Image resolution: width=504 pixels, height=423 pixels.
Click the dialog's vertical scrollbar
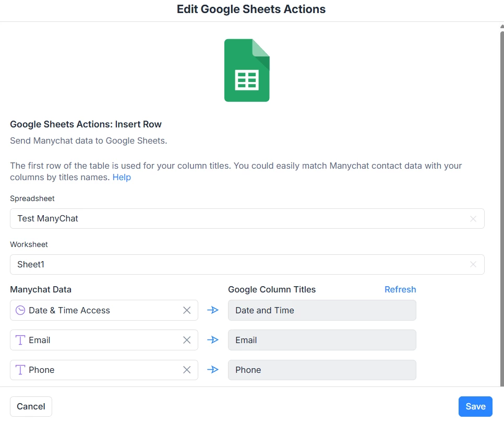501,157
